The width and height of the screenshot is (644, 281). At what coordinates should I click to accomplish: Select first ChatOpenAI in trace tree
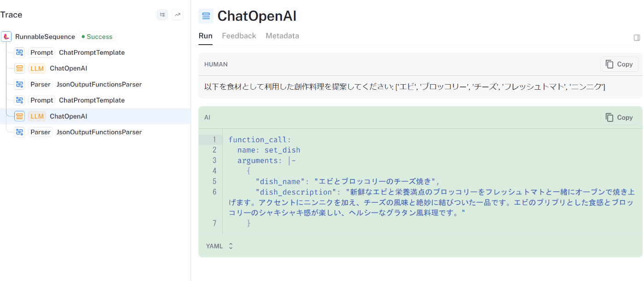click(x=69, y=69)
